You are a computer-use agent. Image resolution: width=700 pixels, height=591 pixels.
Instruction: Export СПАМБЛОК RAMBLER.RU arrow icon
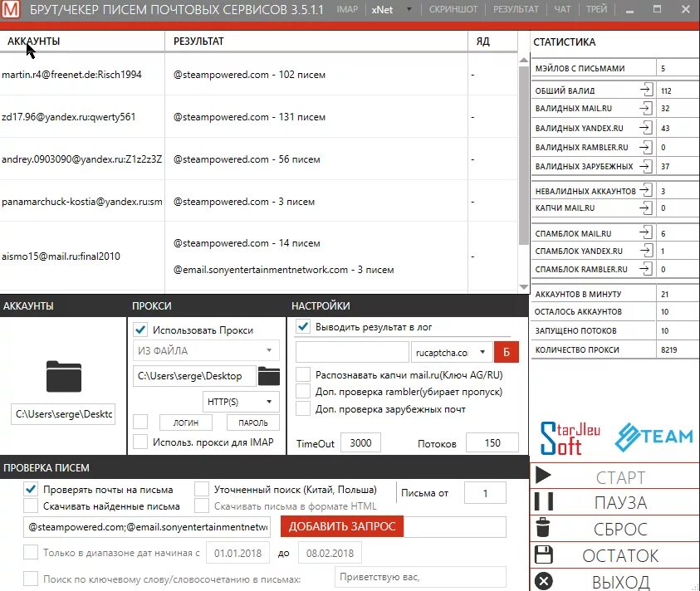646,269
